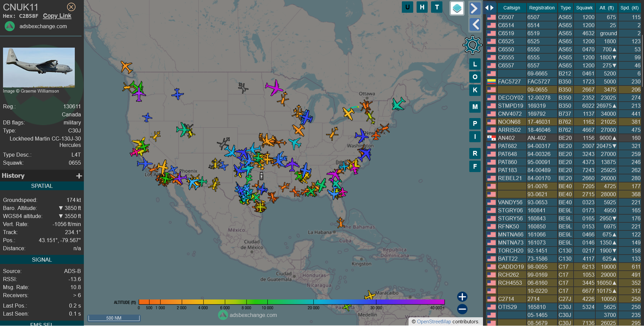644x326 pixels.
Task: Sort table by Registration column
Action: tap(542, 8)
